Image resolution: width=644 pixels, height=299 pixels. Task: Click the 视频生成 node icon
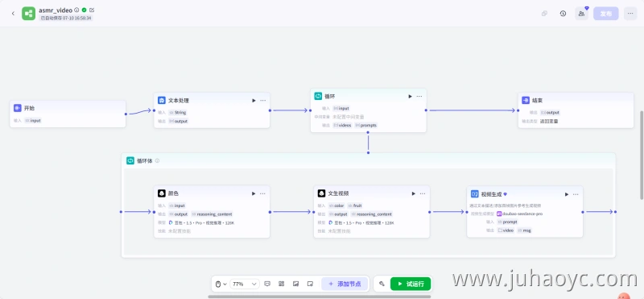click(474, 194)
